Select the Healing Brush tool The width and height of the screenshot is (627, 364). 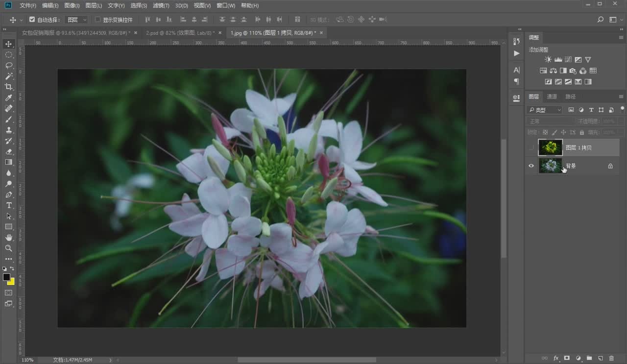(x=9, y=109)
